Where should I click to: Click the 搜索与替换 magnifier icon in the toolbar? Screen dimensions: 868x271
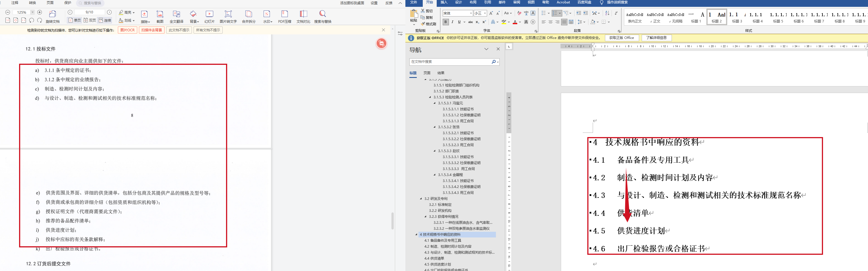coord(323,14)
